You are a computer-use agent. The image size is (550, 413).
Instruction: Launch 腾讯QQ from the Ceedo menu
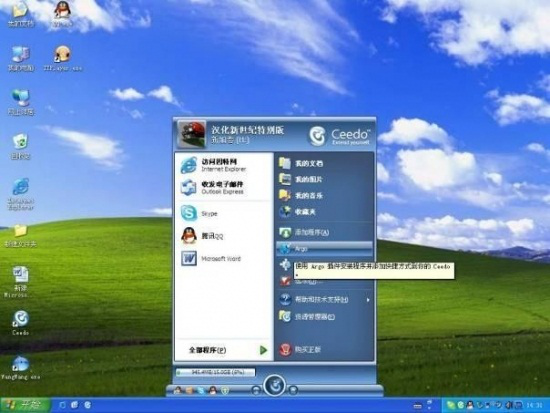point(224,236)
